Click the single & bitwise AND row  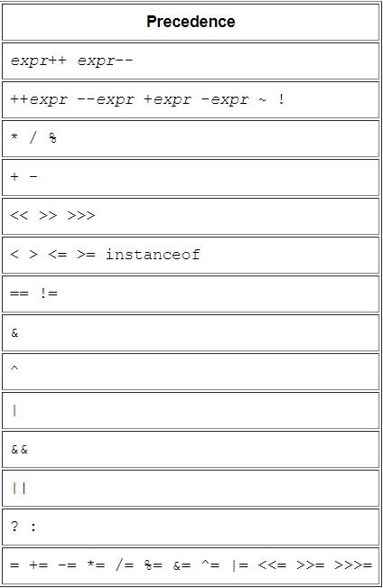[191, 333]
